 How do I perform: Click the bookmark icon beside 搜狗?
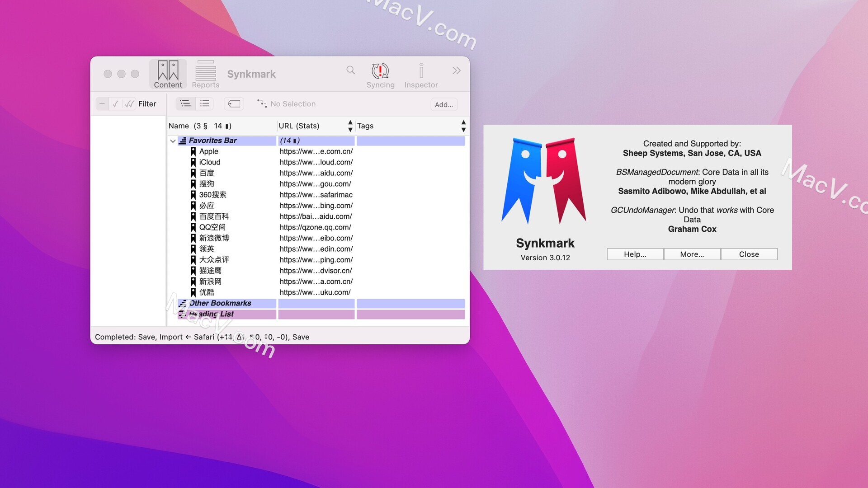tap(193, 184)
